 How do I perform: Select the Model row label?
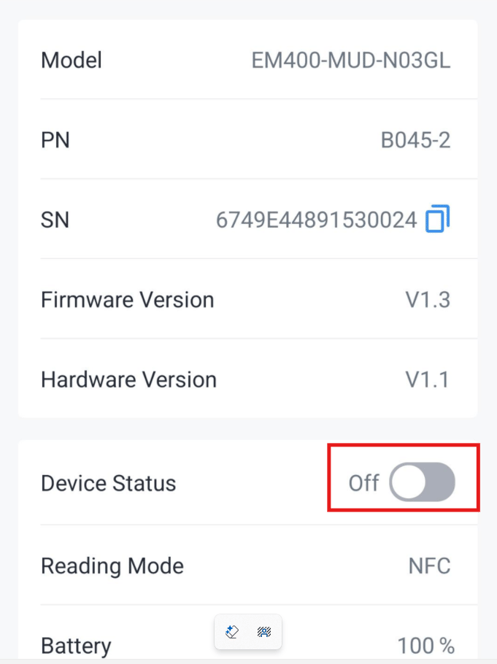pos(71,60)
